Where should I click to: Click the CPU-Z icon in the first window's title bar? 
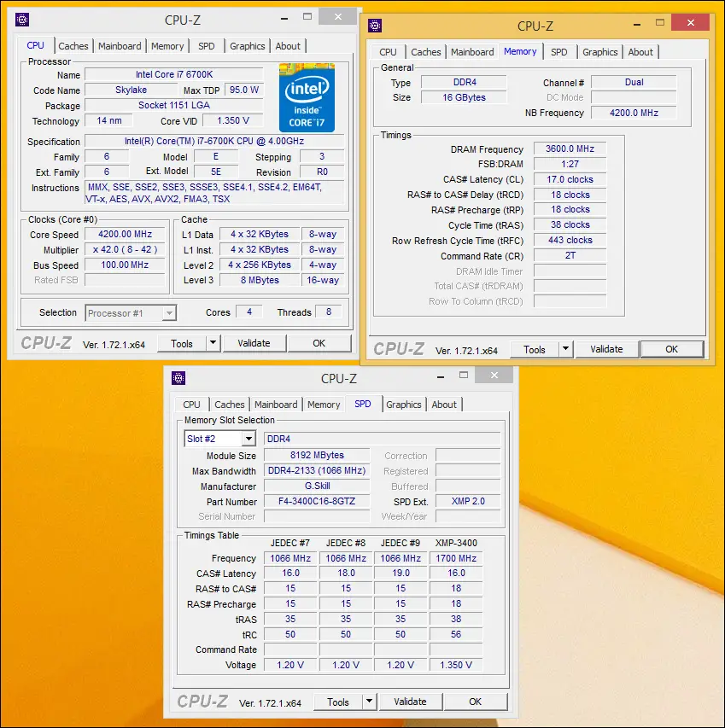(21, 17)
